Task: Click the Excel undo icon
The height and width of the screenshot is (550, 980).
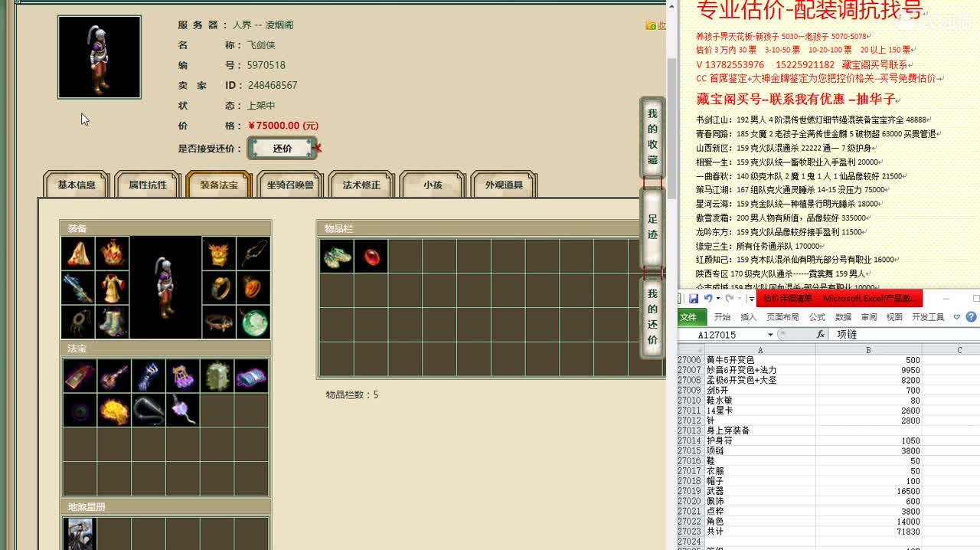Action: [x=708, y=299]
